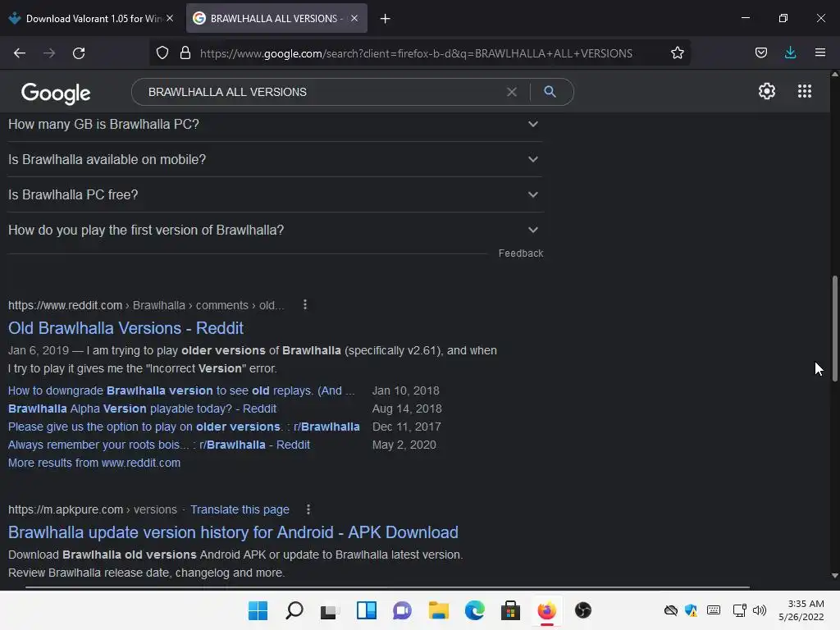
Task: Open Google quick settings gear
Action: click(767, 91)
